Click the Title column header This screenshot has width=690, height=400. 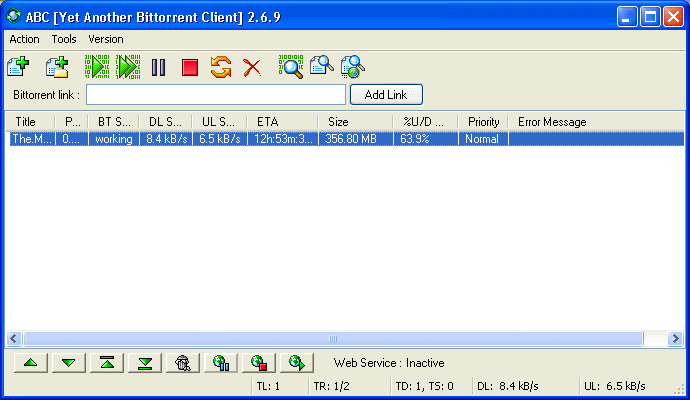point(30,122)
